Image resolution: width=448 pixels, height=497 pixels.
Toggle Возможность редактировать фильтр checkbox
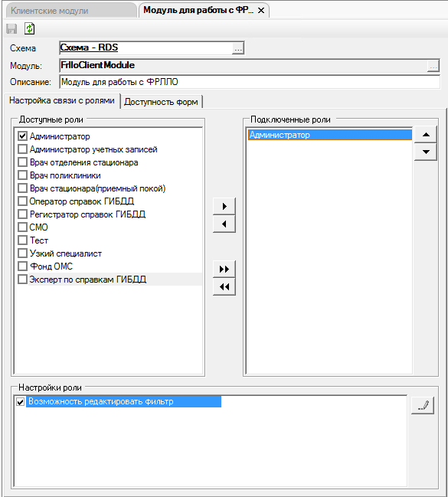click(x=21, y=402)
